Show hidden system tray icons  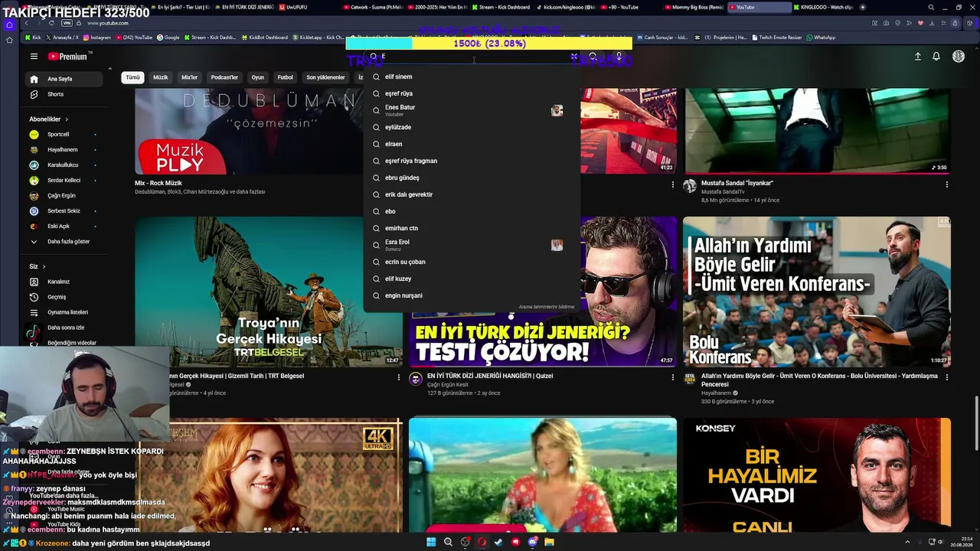[907, 542]
